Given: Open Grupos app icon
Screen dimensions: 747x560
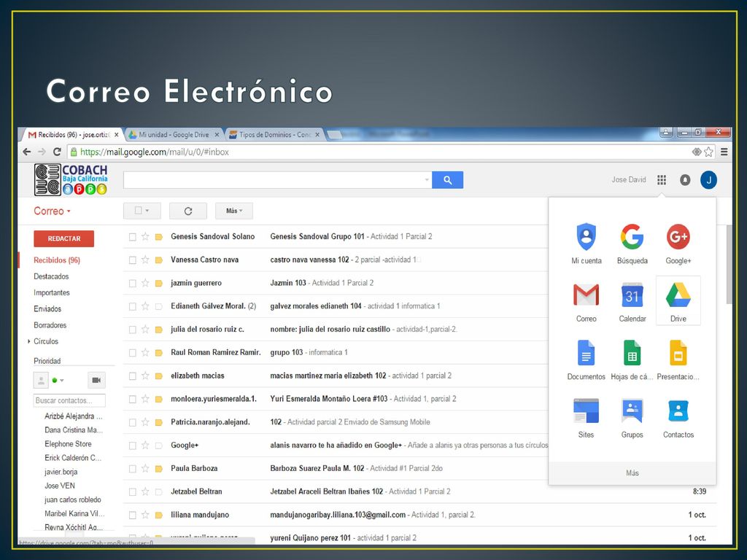Looking at the screenshot, I should point(632,418).
